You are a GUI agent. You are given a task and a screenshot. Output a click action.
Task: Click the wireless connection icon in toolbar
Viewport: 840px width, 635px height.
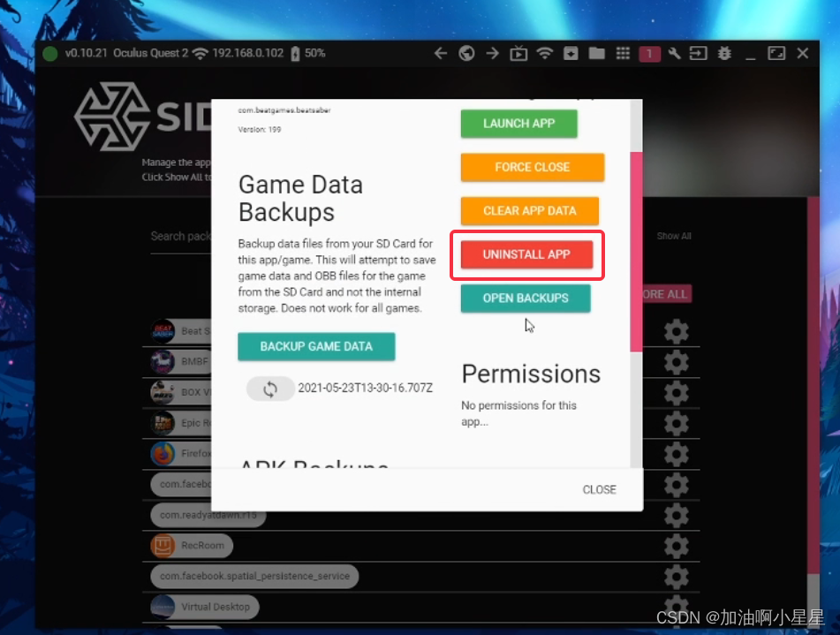click(545, 54)
